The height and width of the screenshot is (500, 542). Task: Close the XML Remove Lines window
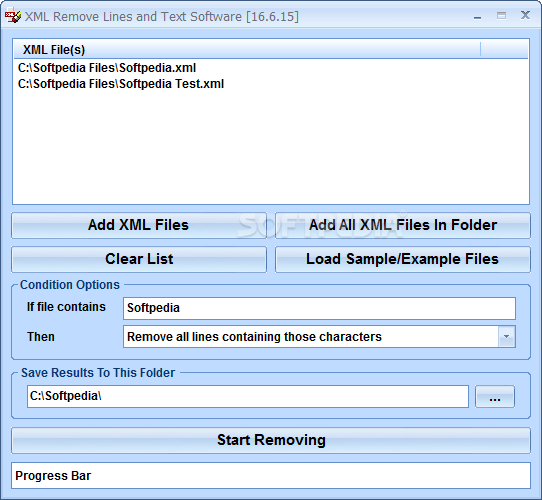525,15
